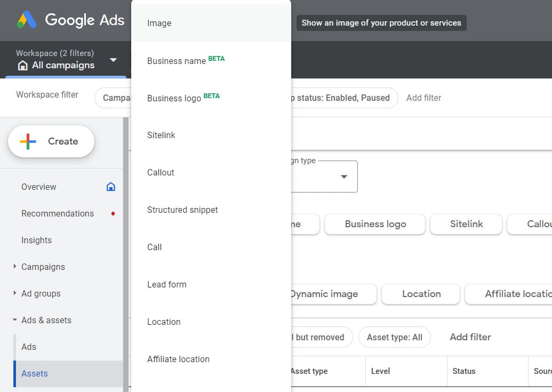
Task: Choose Business logo BETA menu entry
Action: (174, 98)
